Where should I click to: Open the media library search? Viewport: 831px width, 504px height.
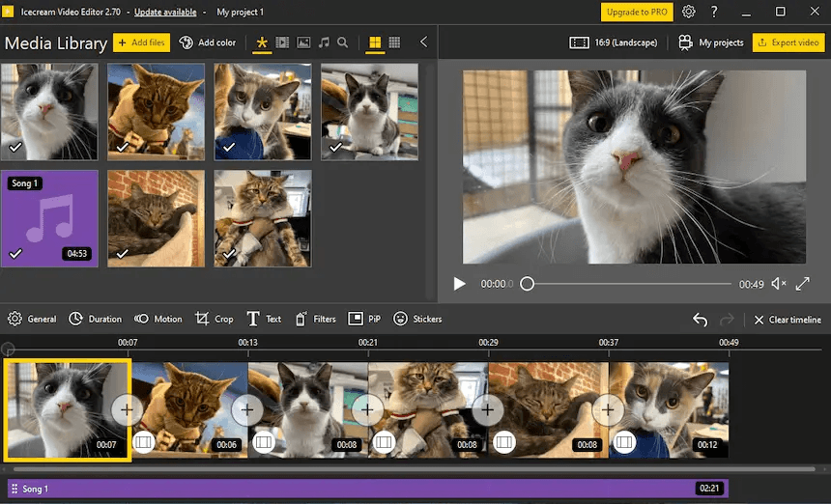point(343,42)
